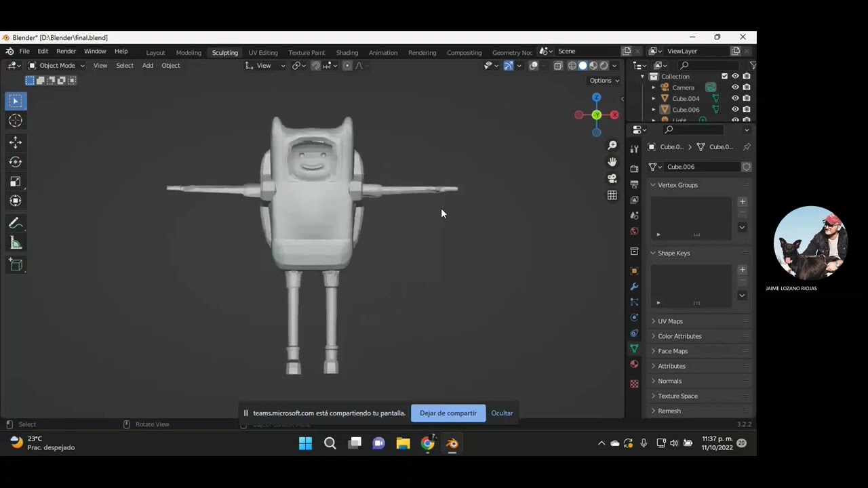The width and height of the screenshot is (868, 488).
Task: Open the transform orientation View dropdown
Action: click(265, 66)
